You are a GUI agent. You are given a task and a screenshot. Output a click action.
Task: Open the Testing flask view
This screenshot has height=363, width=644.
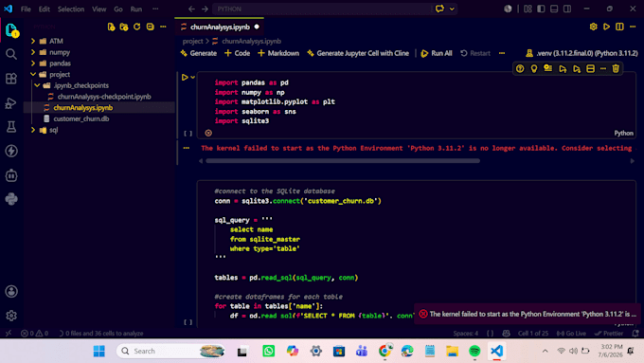click(11, 127)
